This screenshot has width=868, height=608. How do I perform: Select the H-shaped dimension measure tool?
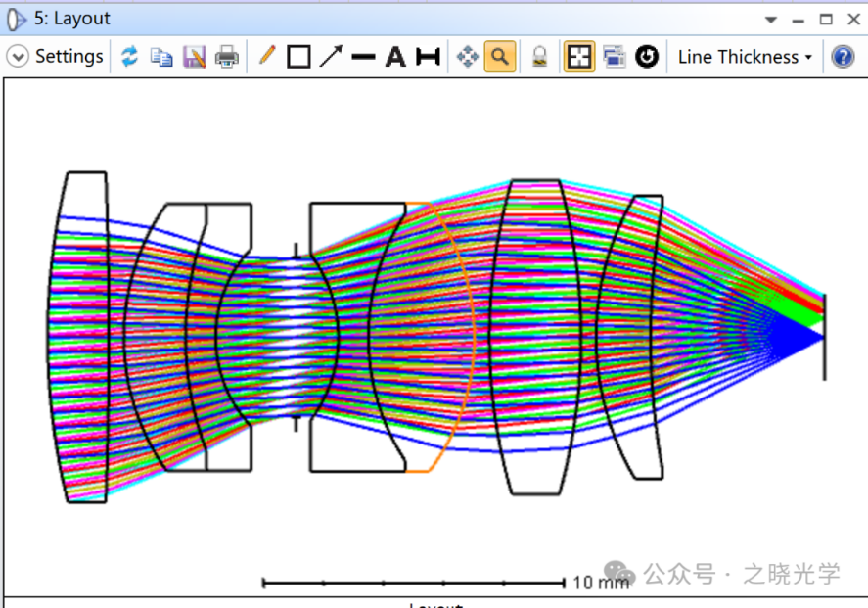[428, 57]
